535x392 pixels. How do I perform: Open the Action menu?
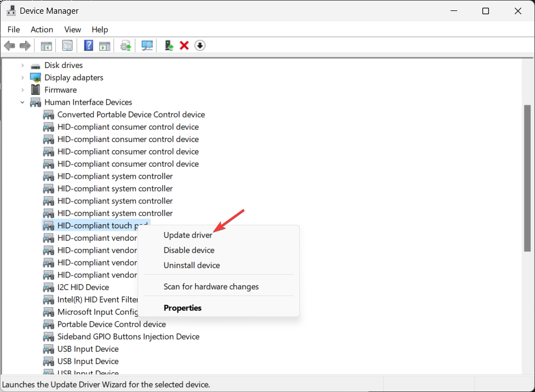click(42, 30)
